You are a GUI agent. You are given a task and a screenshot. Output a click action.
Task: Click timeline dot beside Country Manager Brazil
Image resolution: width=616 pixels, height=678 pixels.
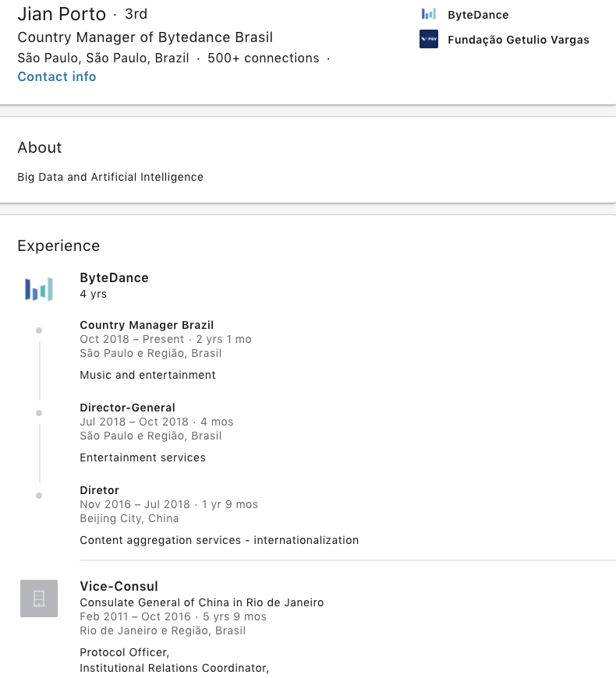click(x=39, y=330)
